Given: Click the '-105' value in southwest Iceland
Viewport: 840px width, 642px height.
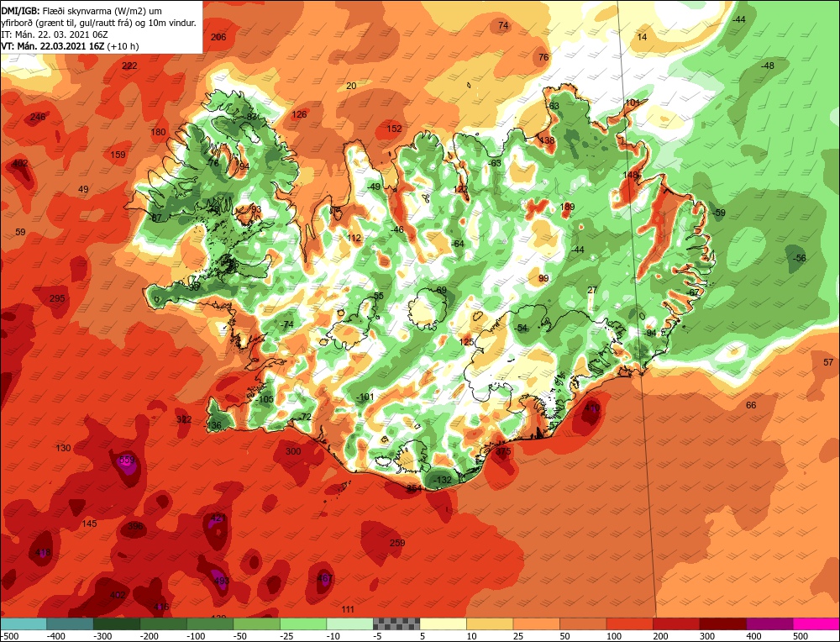Looking at the screenshot, I should 265,399.
